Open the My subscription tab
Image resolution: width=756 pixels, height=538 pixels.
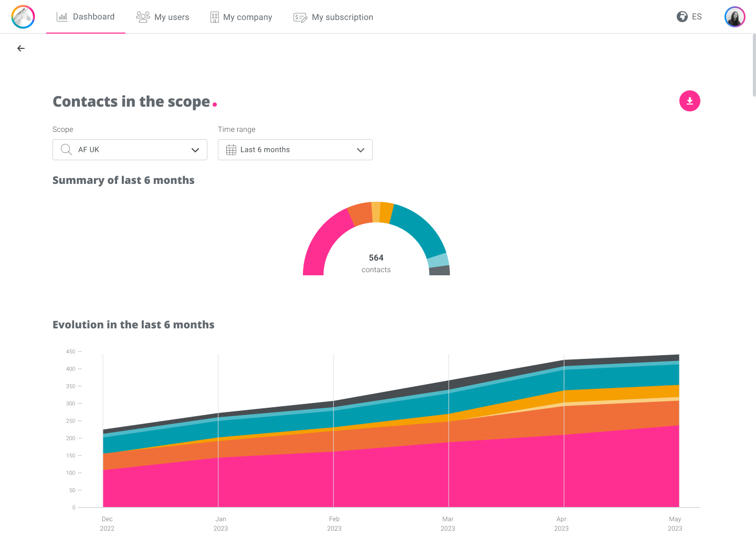coord(333,17)
